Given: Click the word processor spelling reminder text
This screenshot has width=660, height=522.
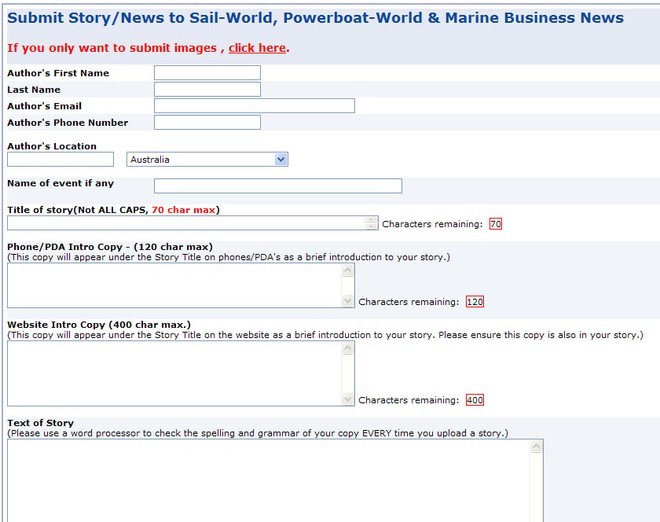Looking at the screenshot, I should [258, 434].
